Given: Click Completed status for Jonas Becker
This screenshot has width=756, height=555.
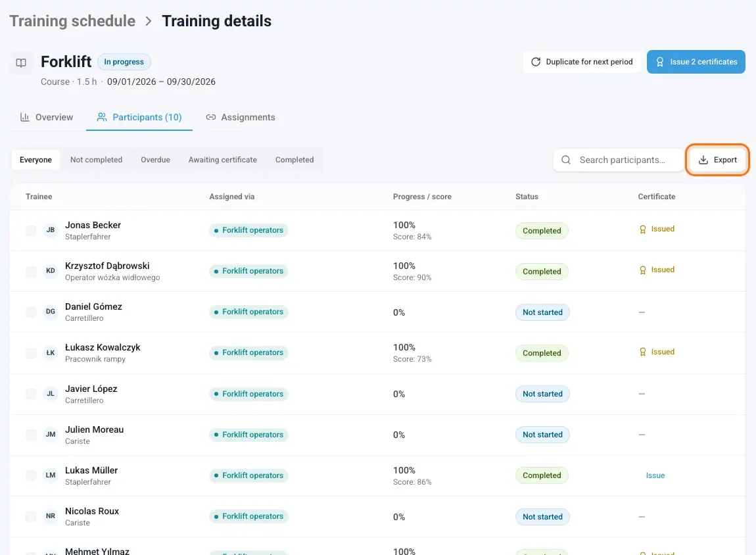Looking at the screenshot, I should coord(542,231).
